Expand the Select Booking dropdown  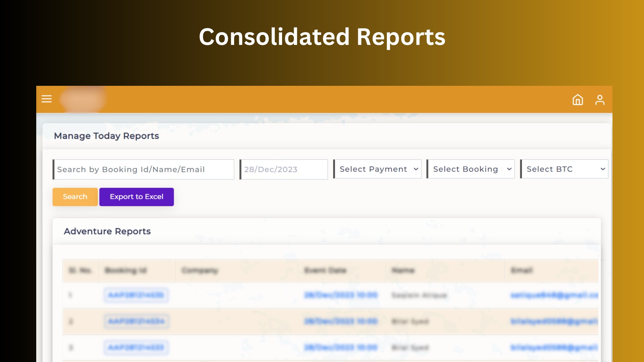[x=471, y=169]
